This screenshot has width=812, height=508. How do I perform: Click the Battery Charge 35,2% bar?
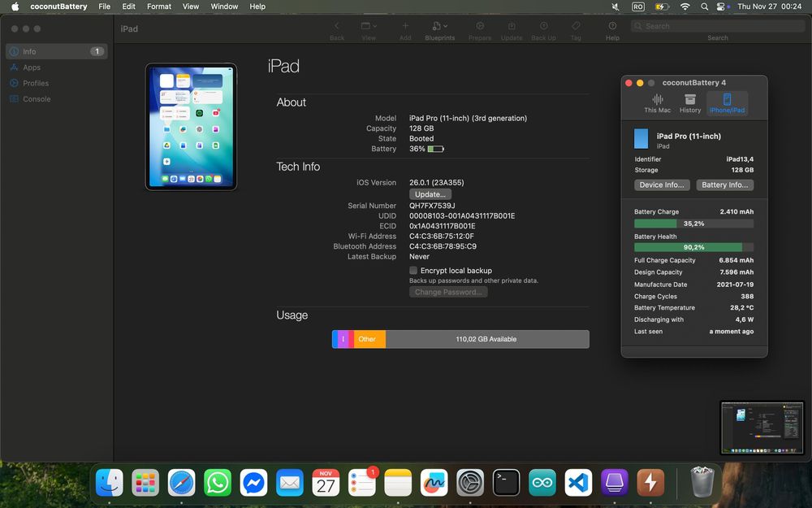click(694, 224)
